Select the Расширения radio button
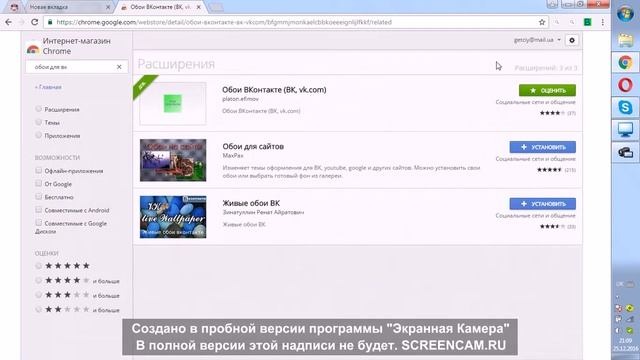 coord(38,109)
